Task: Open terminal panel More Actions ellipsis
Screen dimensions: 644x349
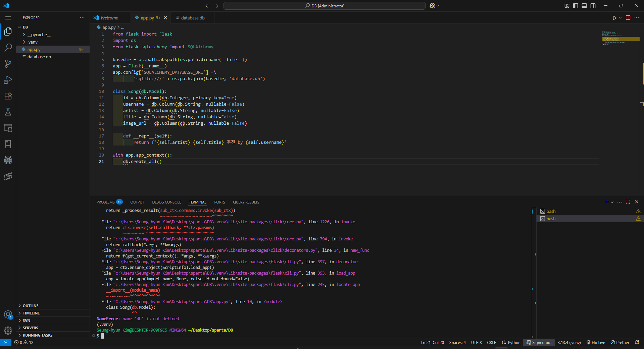Action: click(620, 202)
